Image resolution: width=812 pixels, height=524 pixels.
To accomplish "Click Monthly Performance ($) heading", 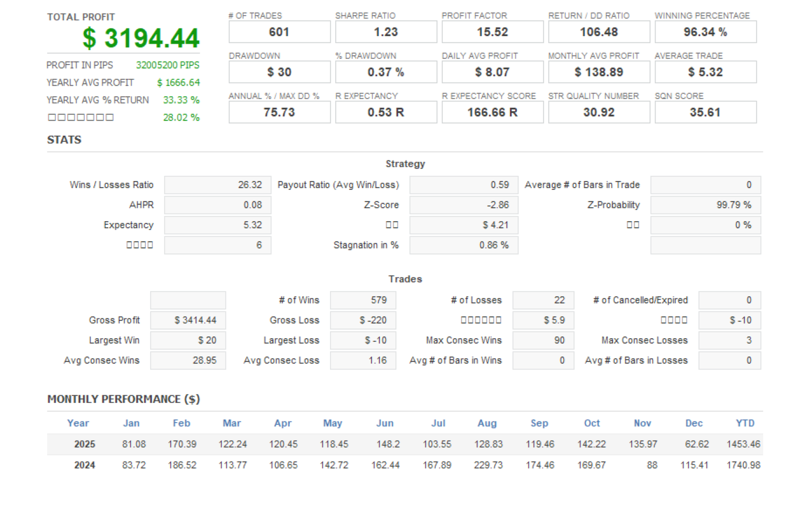I will (123, 399).
